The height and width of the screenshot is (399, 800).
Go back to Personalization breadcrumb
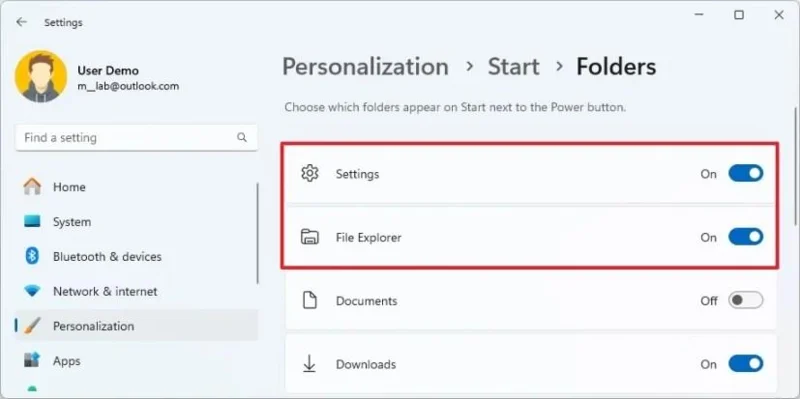[x=365, y=67]
